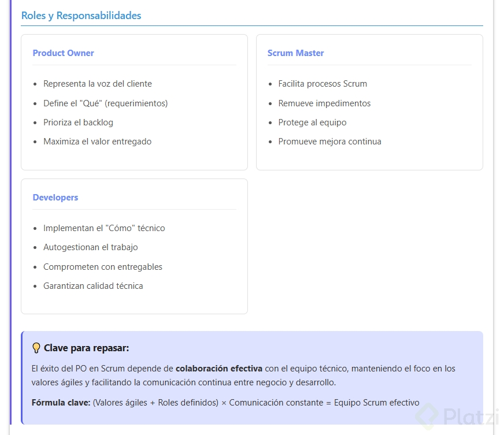The width and height of the screenshot is (504, 435).
Task: Click 'Promueve mejora continua' bullet
Action: click(329, 142)
